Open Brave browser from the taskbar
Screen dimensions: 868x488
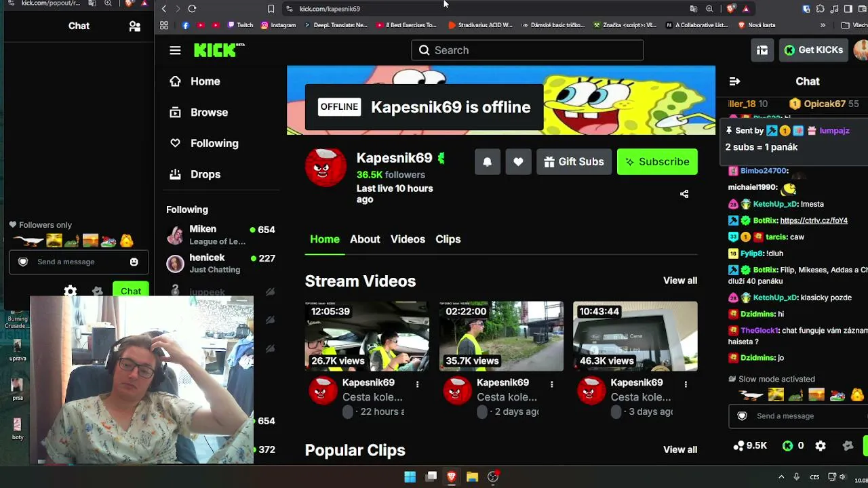pos(451,477)
